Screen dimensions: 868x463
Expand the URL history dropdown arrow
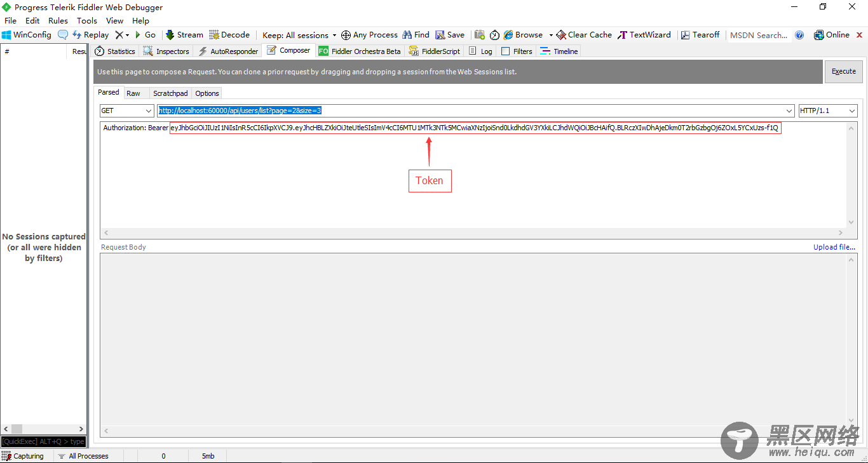[789, 111]
